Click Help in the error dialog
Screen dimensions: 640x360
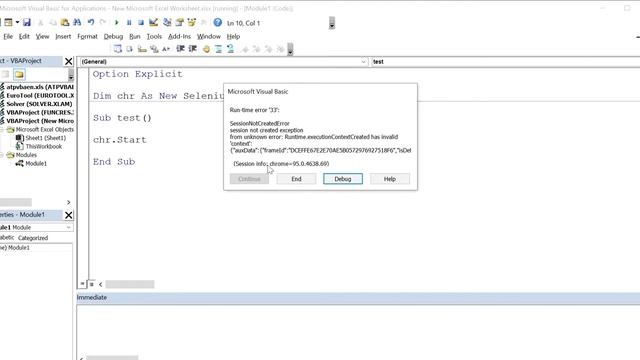click(x=390, y=179)
